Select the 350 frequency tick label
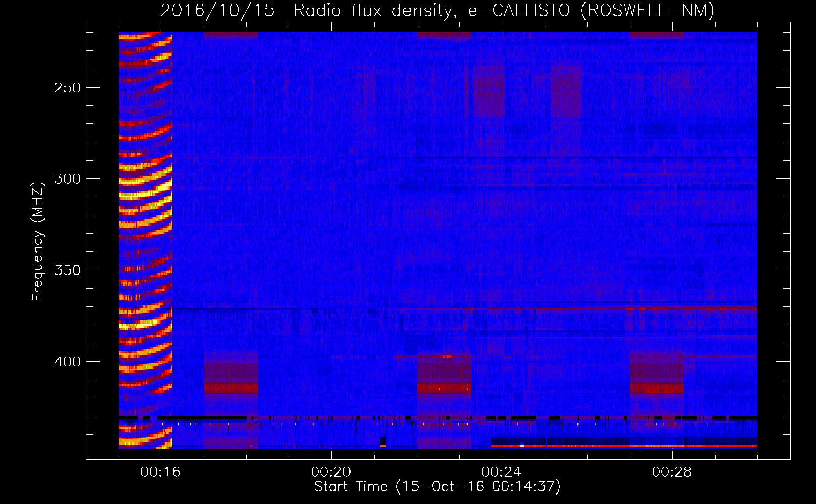This screenshot has height=504, width=816. click(x=68, y=270)
